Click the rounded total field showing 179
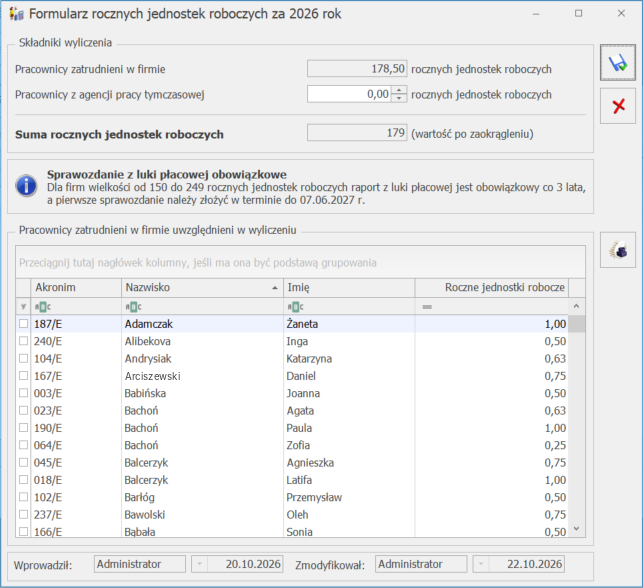The width and height of the screenshot is (643, 588). coord(357,132)
